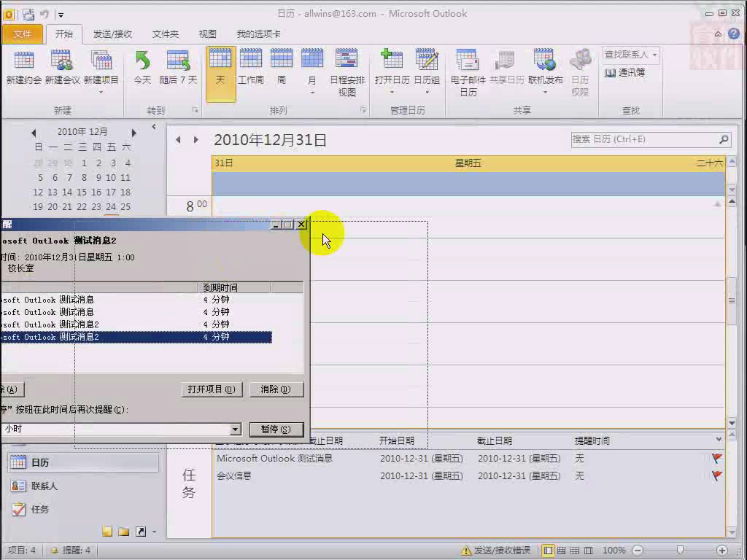Click 暂停 (Snooze) in reminder dialog

(276, 429)
